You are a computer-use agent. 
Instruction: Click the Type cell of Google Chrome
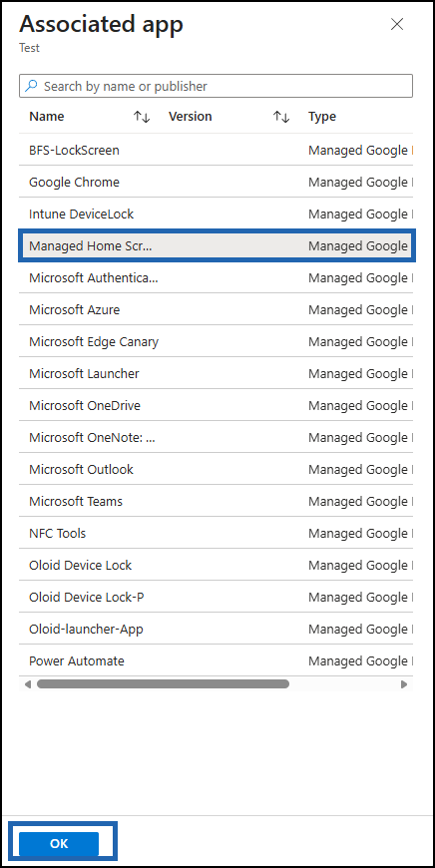[x=360, y=183]
